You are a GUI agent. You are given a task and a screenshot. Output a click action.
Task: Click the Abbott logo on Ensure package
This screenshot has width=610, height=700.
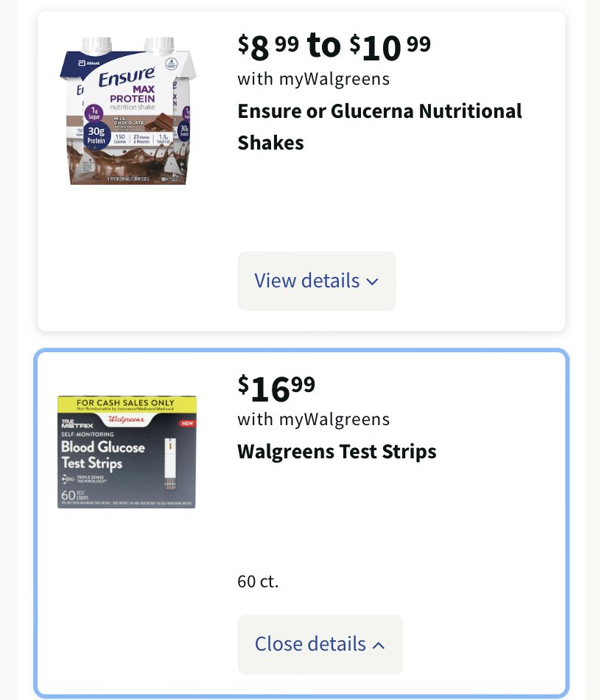point(89,63)
